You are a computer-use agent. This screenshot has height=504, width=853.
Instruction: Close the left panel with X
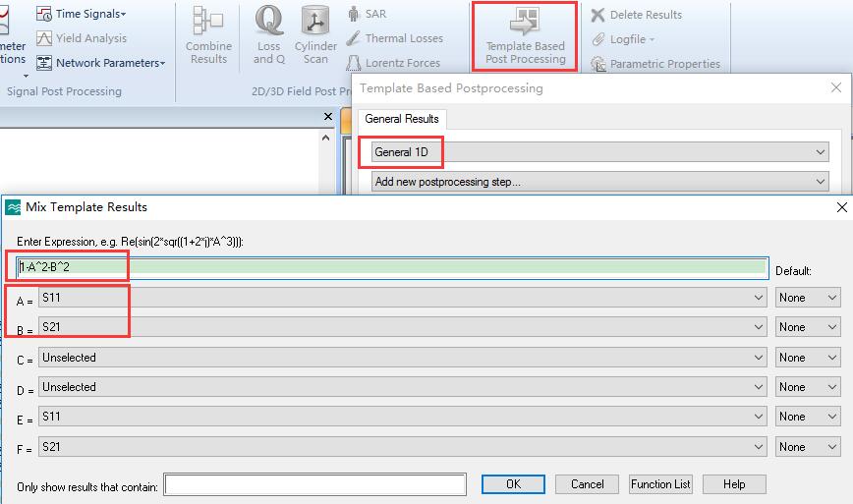[328, 116]
